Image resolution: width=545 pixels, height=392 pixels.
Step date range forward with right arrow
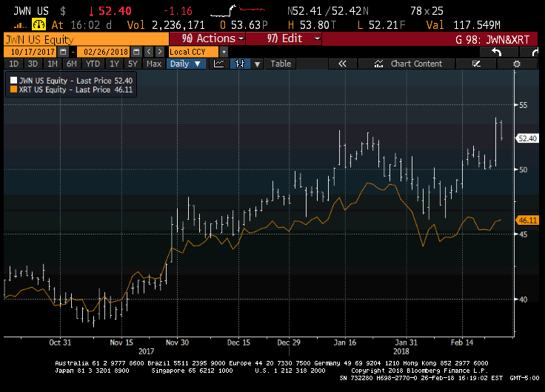point(159,52)
